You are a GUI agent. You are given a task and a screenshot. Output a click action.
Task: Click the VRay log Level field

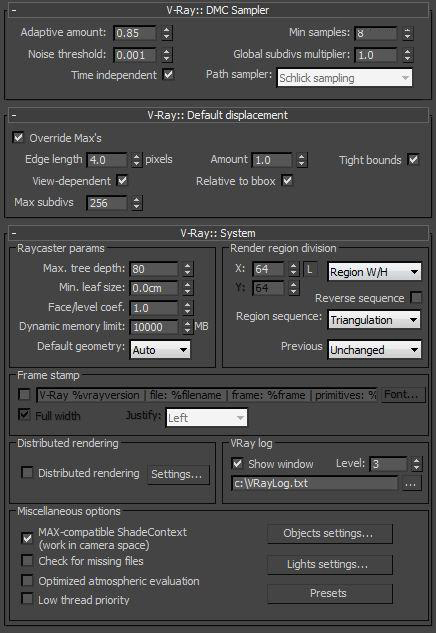pos(388,464)
